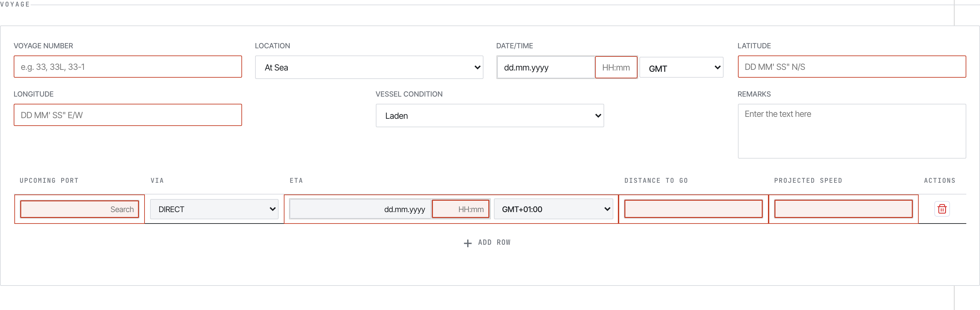
Task: Click the Latitude input field
Action: coord(852,67)
